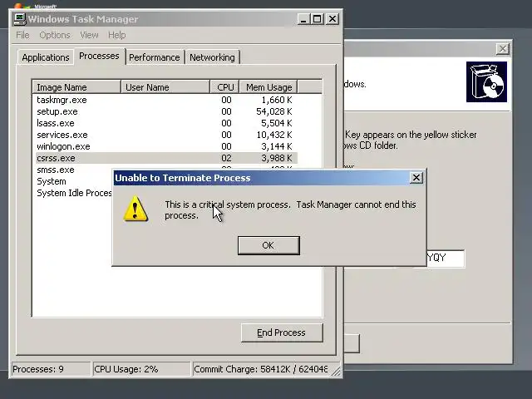
Task: Open the Help menu
Action: (116, 35)
